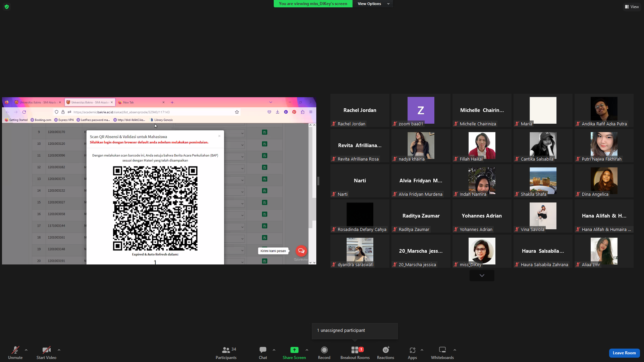
Task: Click the "You are viewing miss_DiKey's screen" banner
Action: coord(313,4)
